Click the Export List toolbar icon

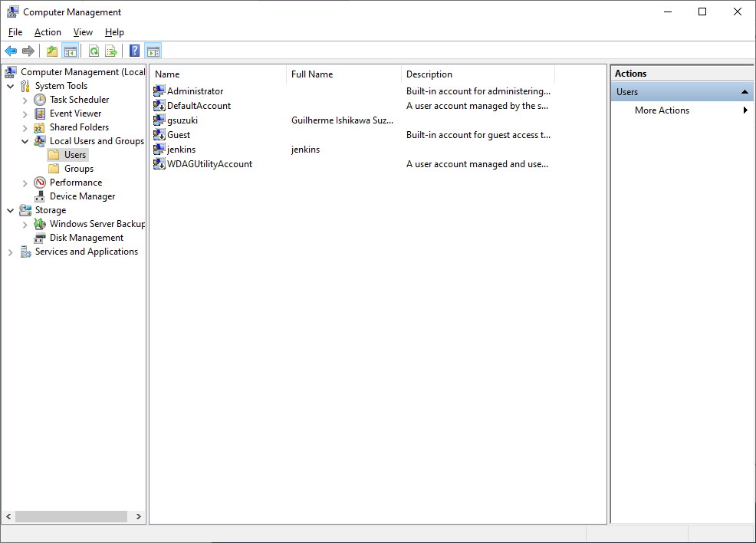[111, 51]
